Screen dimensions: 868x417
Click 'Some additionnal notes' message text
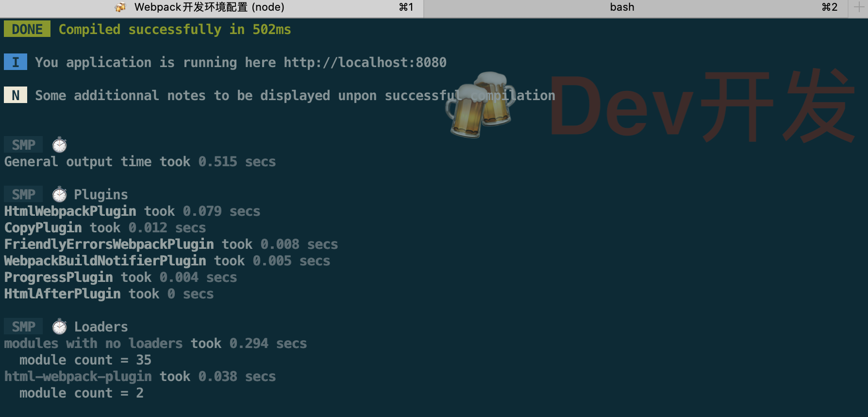(x=295, y=95)
